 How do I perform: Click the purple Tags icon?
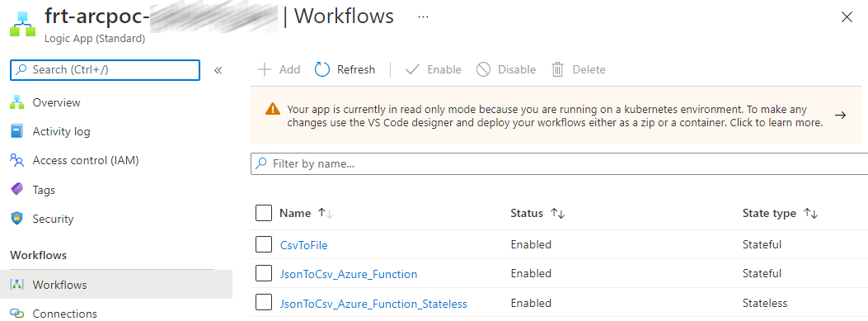click(17, 190)
